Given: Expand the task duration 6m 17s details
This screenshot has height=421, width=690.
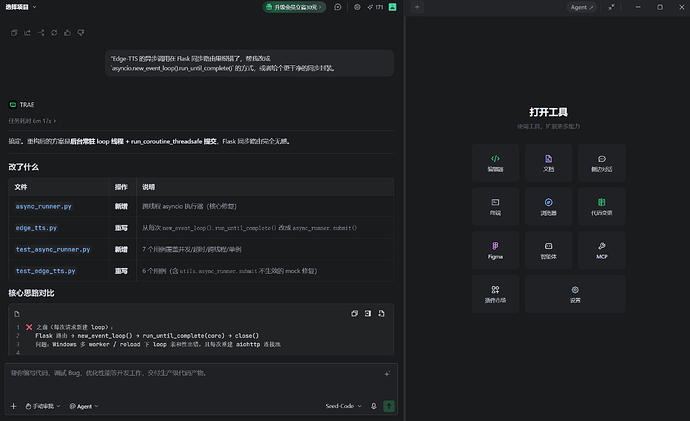Looking at the screenshot, I should pos(32,121).
